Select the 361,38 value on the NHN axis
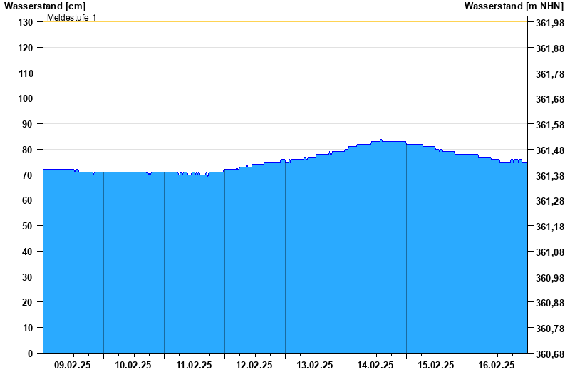Viewport: 570px width, 392px height. 549,176
